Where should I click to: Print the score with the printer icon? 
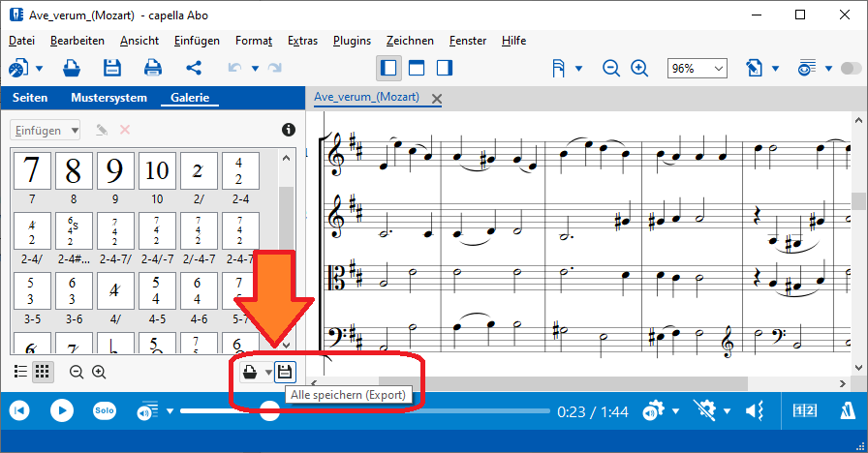tap(153, 68)
